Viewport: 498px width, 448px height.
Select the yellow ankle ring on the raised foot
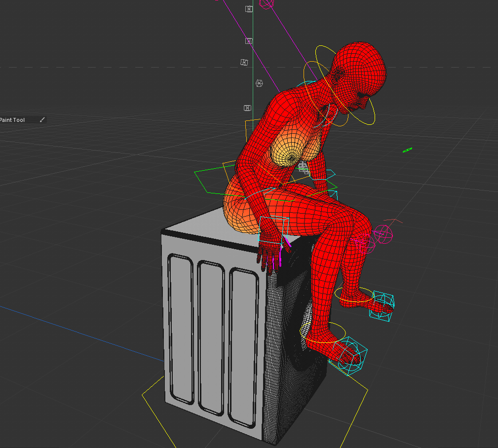(354, 295)
